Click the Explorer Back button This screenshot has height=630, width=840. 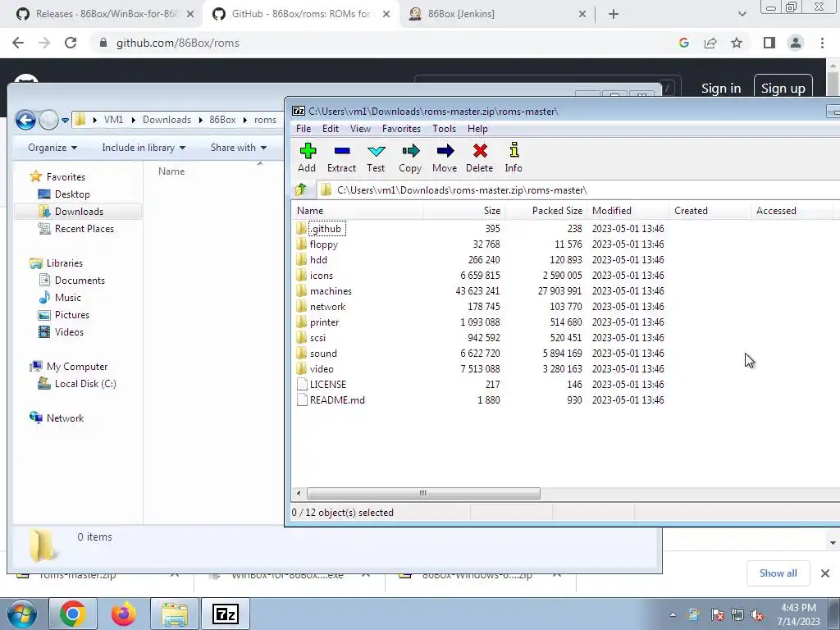tap(25, 120)
